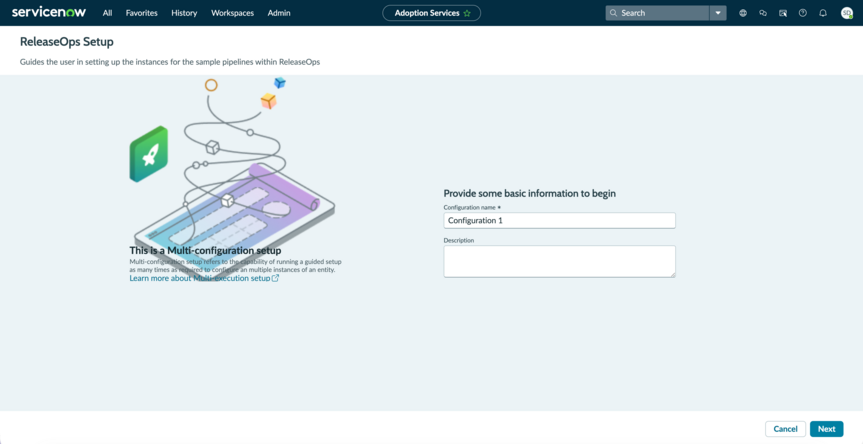Click the magnifier icon in Search box
Viewport: 863px width, 444px height.
point(614,13)
